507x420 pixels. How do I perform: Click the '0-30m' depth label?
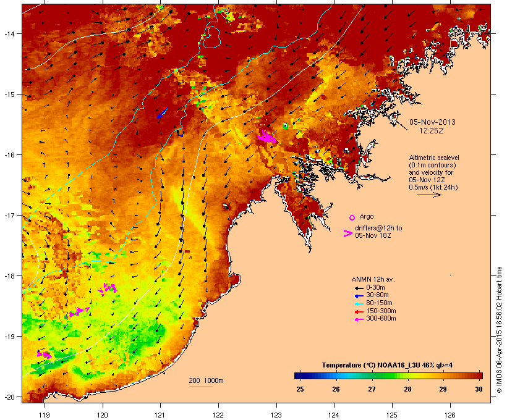[x=375, y=288]
